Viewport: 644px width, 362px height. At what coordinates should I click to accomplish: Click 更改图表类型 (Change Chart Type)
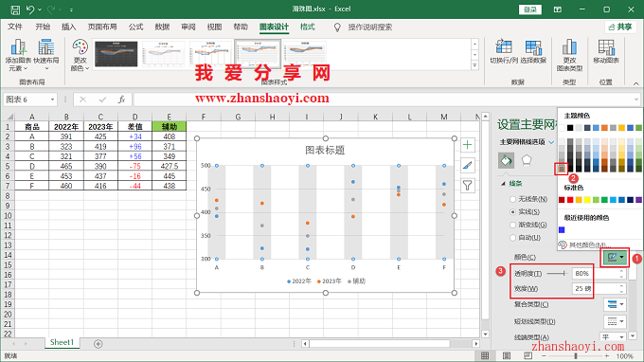point(569,55)
